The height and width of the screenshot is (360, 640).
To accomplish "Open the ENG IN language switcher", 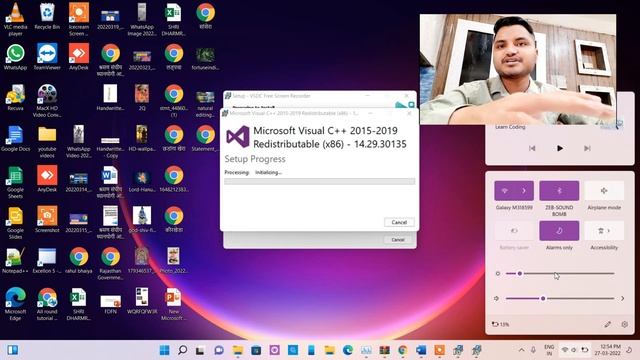I will point(549,350).
